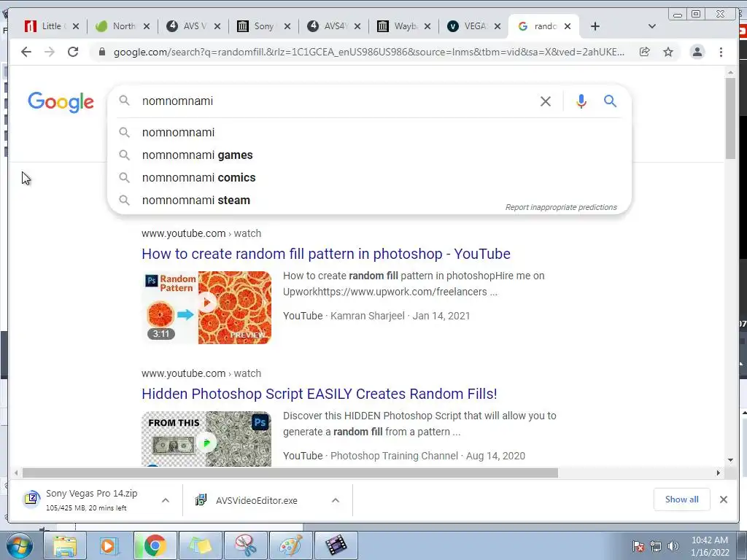Click the horizontal scrollbar thumb

(290, 472)
